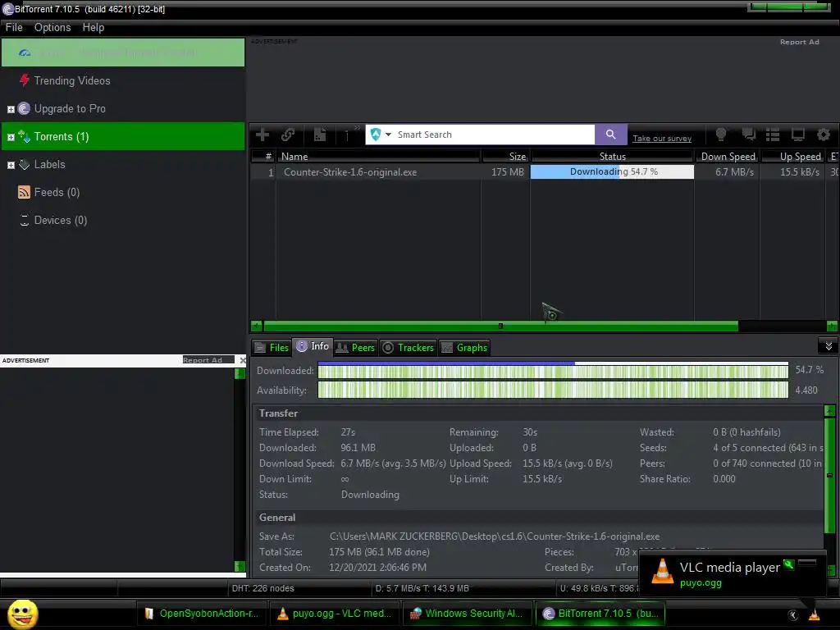Image resolution: width=840 pixels, height=630 pixels.
Task: Select Torrents (1) in sidebar
Action: 123,136
